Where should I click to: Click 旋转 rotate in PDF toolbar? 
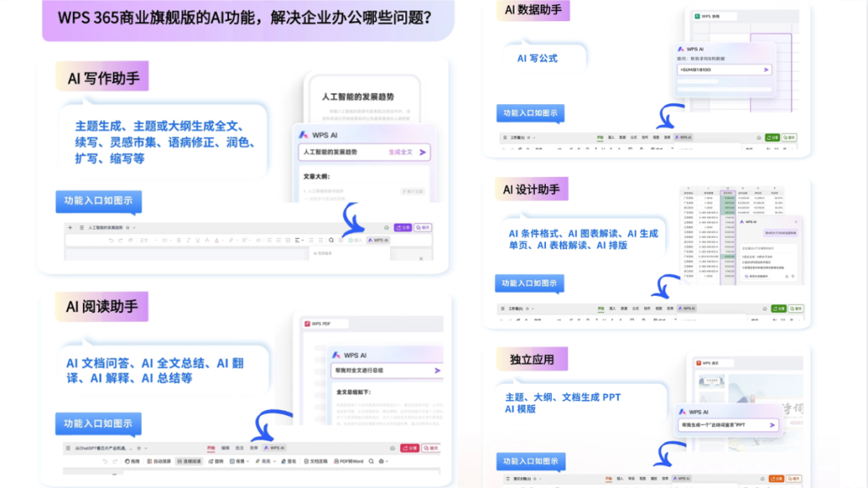(x=216, y=462)
